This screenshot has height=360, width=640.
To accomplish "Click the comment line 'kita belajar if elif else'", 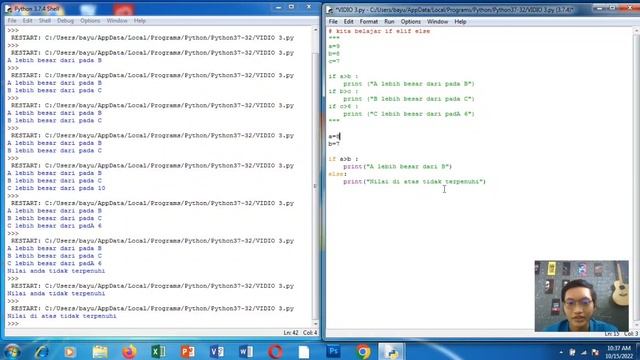I will tap(379, 31).
